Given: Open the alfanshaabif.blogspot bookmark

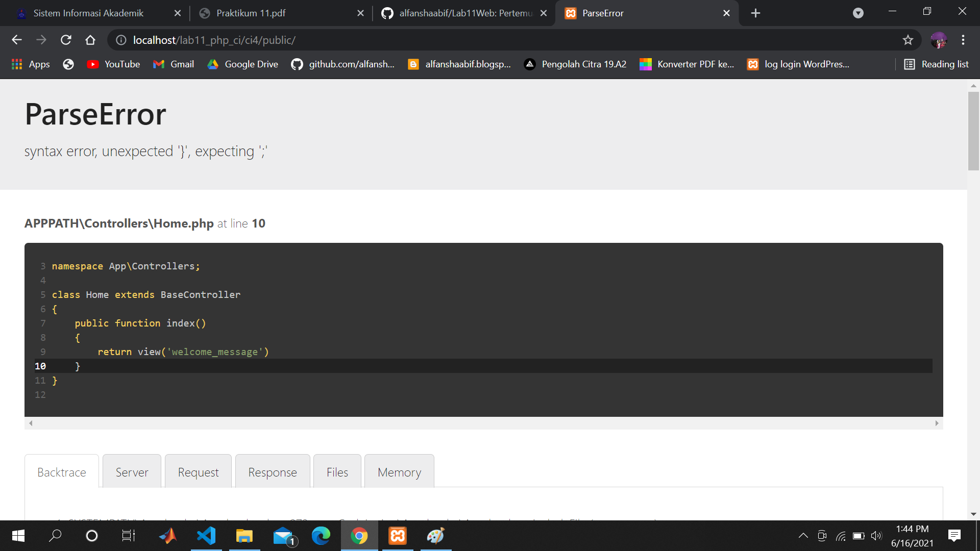Looking at the screenshot, I should click(x=459, y=64).
